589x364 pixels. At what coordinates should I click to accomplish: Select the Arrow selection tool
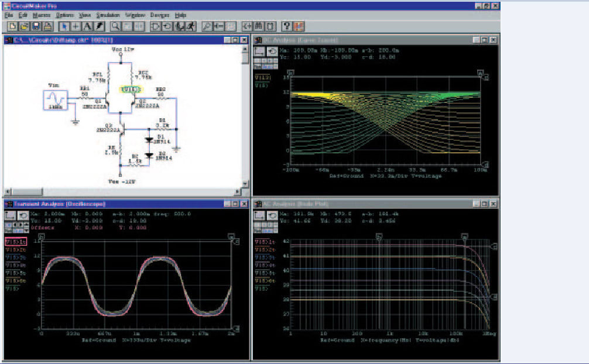(66, 26)
